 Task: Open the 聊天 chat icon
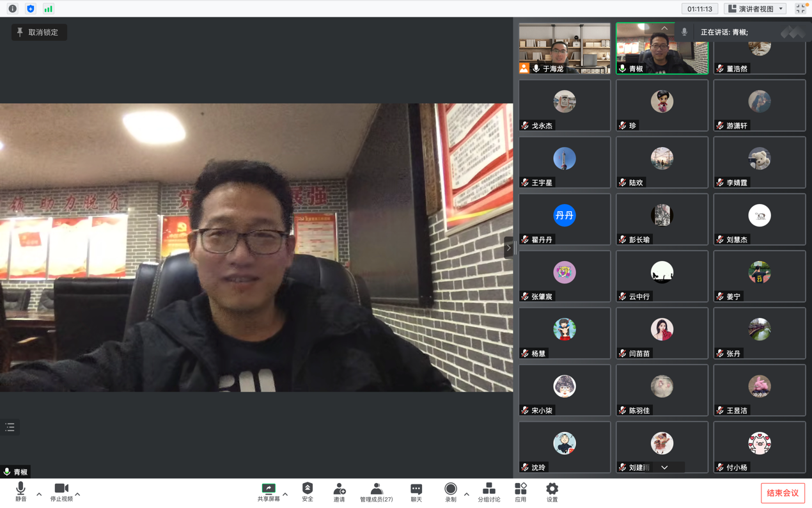click(416, 489)
